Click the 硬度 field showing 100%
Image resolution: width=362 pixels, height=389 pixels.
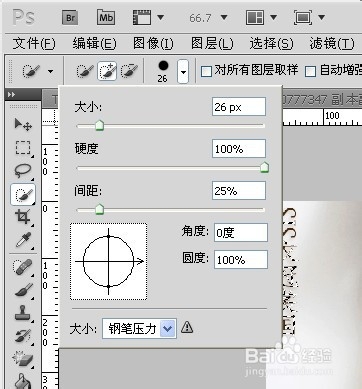click(239, 149)
